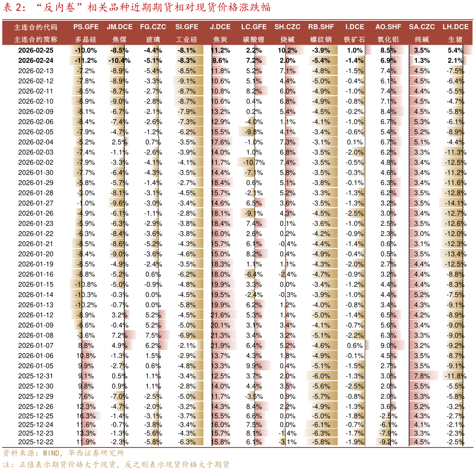Click the 资料来源 source line below table
476x471 pixels.
(63, 453)
